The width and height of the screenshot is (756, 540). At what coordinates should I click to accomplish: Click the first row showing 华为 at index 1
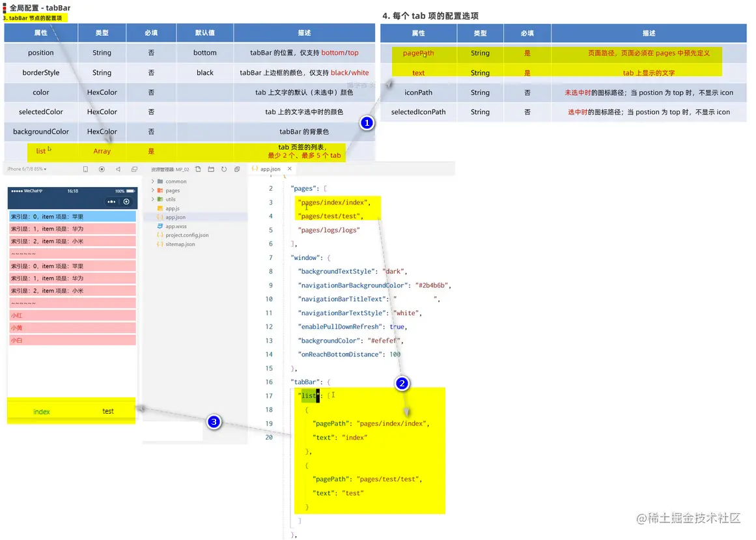(x=72, y=229)
